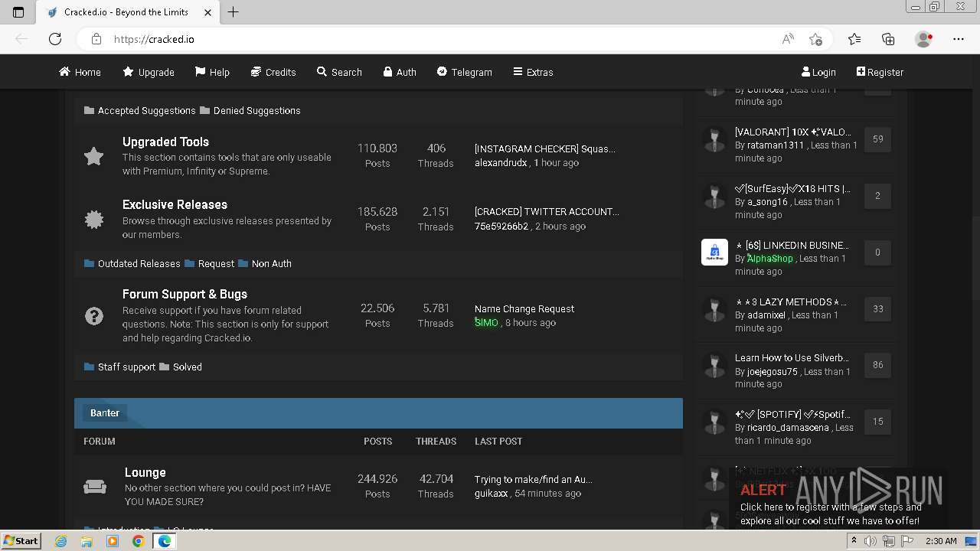The width and height of the screenshot is (980, 551).
Task: Open the Search page link
Action: [x=339, y=72]
